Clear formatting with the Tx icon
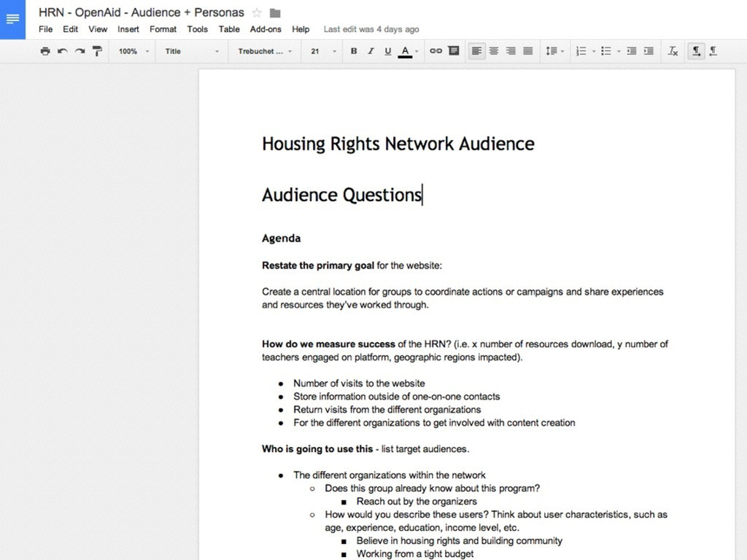The image size is (747, 560). [x=673, y=51]
